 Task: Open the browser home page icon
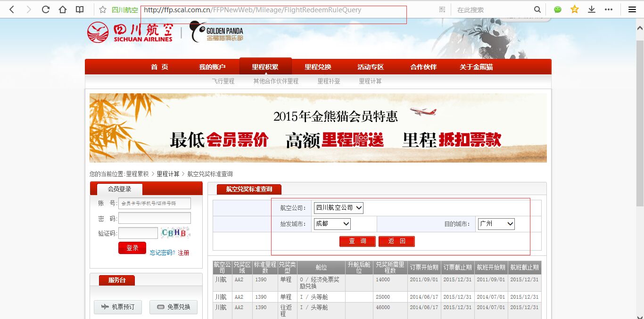point(63,9)
